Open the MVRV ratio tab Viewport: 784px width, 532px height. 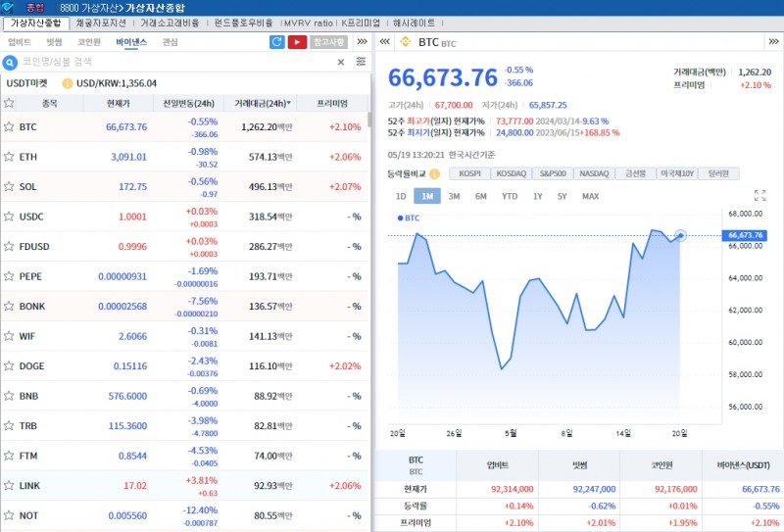coord(308,23)
